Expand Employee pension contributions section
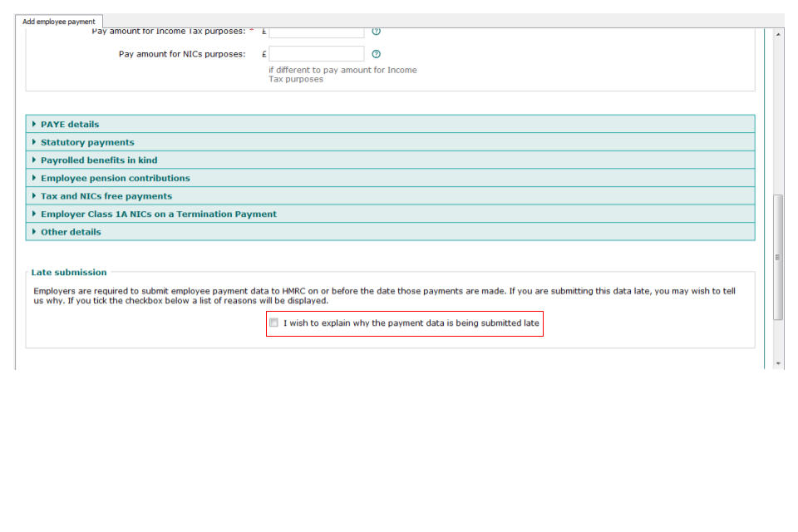The width and height of the screenshot is (798, 532). [x=390, y=178]
